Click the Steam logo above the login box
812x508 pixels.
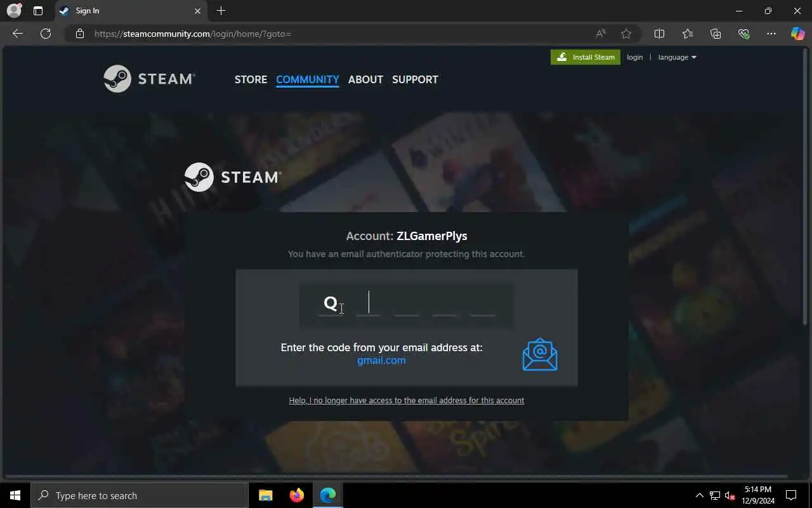point(233,177)
